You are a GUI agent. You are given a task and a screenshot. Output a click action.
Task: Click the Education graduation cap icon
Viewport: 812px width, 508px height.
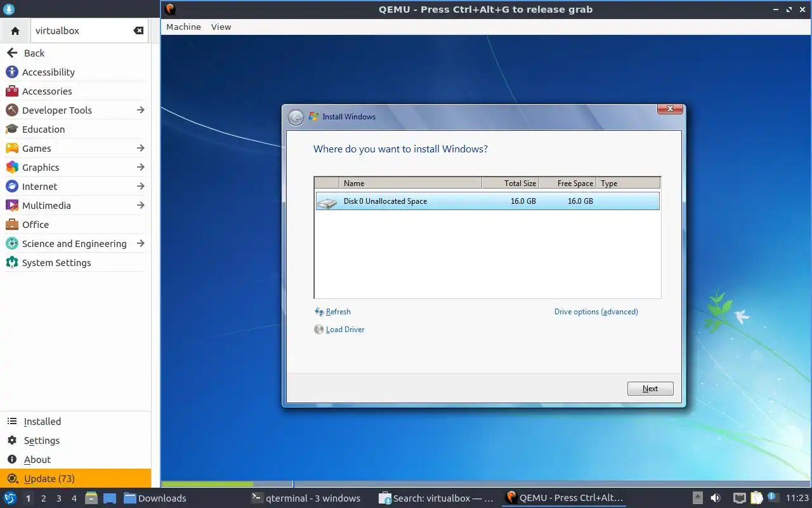(11, 130)
